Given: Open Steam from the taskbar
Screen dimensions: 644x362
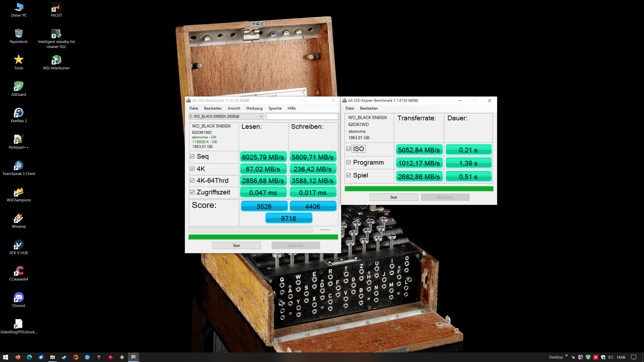Looking at the screenshot, I should pyautogui.click(x=64, y=357).
